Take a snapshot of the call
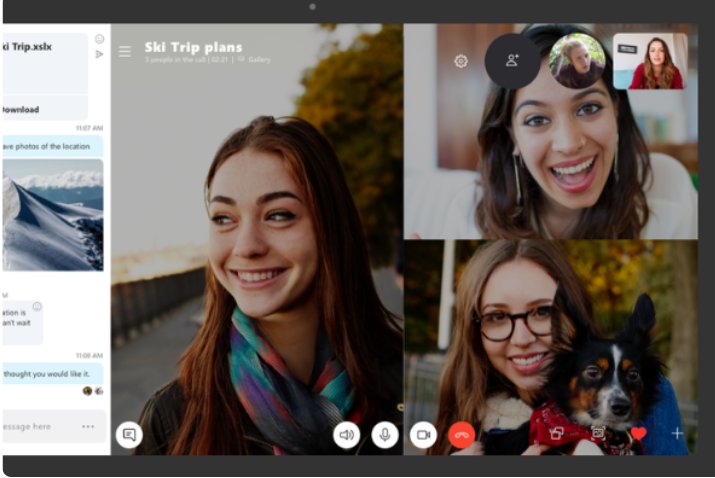The image size is (715, 478). tap(598, 434)
